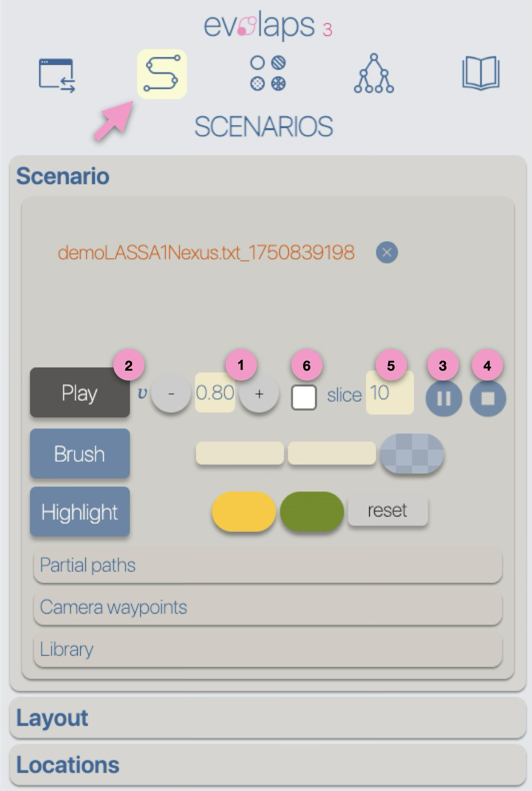Click the Play button

click(80, 393)
